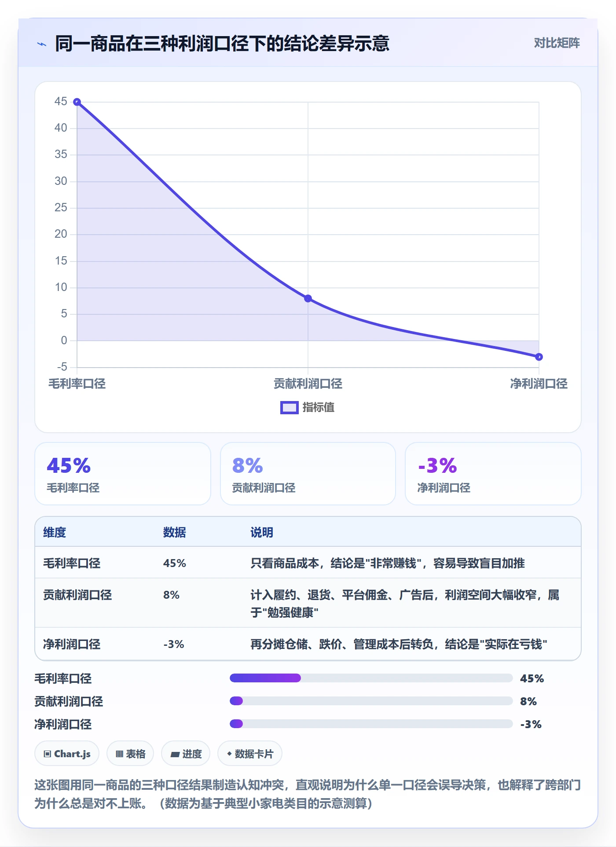Click the 表格 tag chip
616x847 pixels.
pos(130,754)
